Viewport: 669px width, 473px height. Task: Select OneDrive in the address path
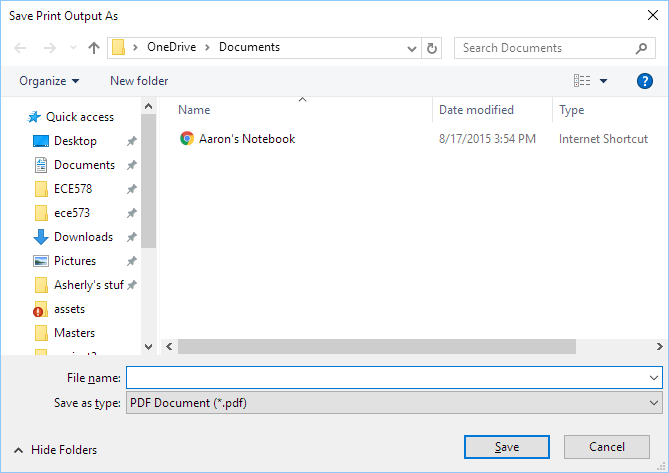(x=172, y=47)
